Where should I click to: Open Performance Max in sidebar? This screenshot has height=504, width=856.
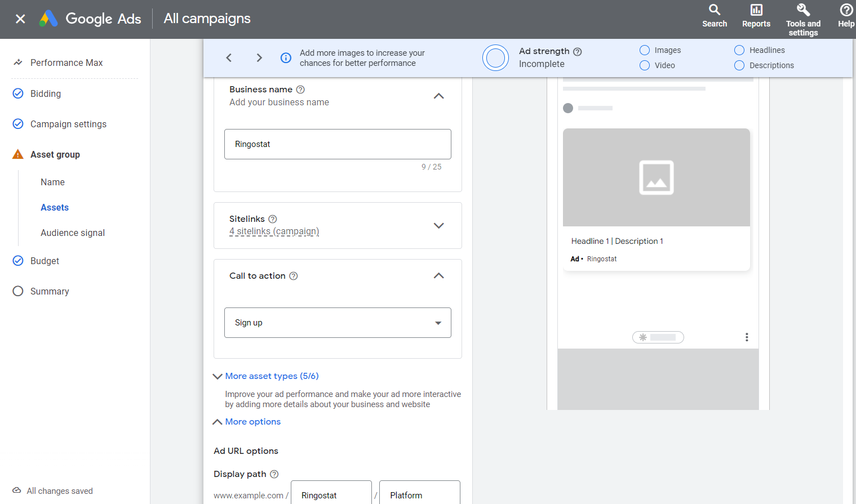pyautogui.click(x=66, y=63)
